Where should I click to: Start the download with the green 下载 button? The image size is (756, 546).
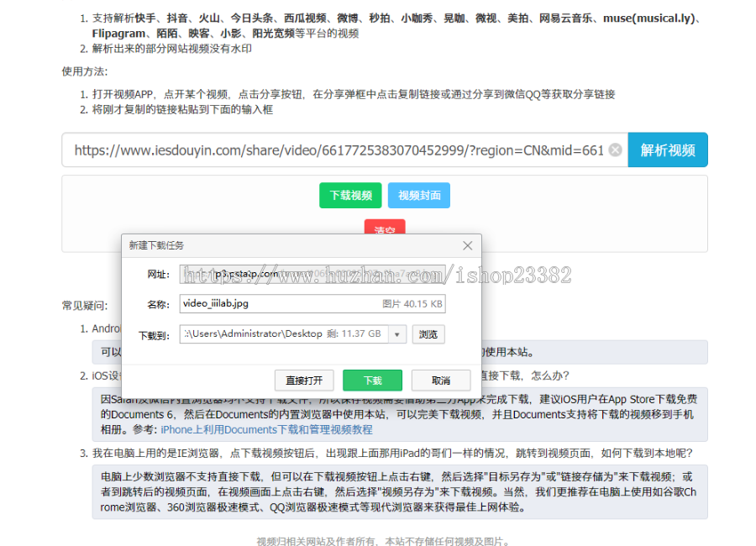(372, 380)
